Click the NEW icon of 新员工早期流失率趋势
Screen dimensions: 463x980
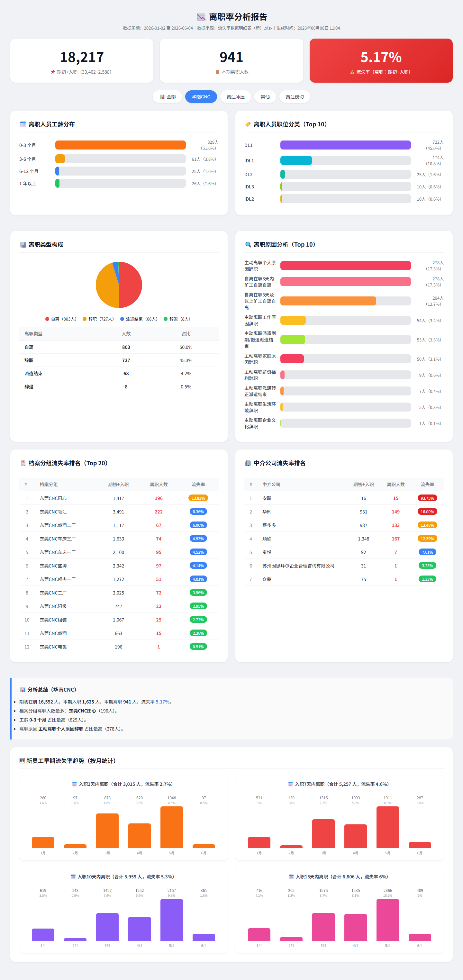pyautogui.click(x=22, y=760)
